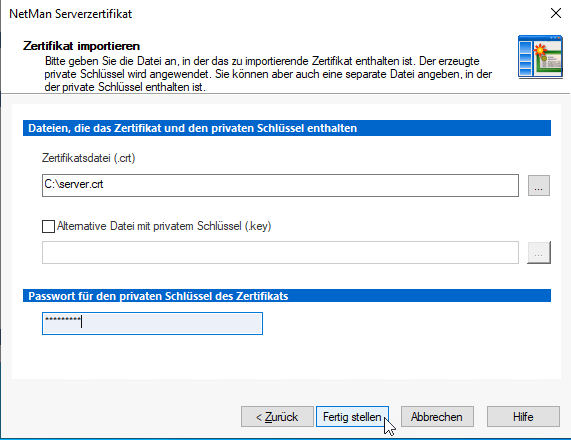Viewport: 571px width, 440px height.
Task: Enable the alternative private key file checkbox
Action: (48, 226)
